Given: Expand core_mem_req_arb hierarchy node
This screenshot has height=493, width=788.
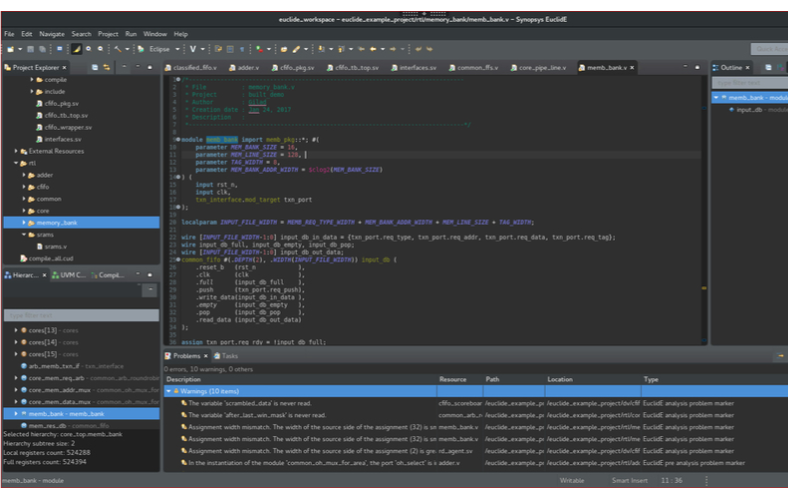Looking at the screenshot, I should click(16, 378).
